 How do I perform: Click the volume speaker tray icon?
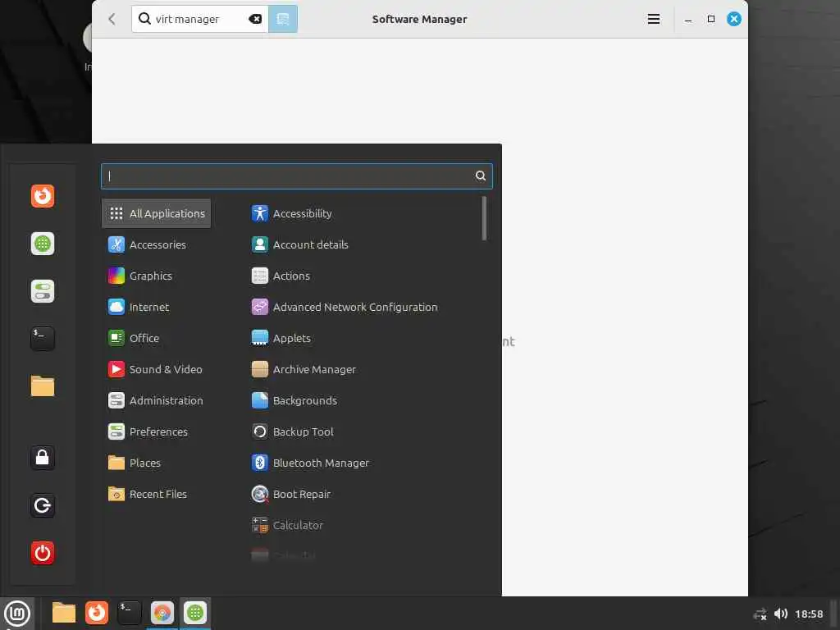click(781, 614)
